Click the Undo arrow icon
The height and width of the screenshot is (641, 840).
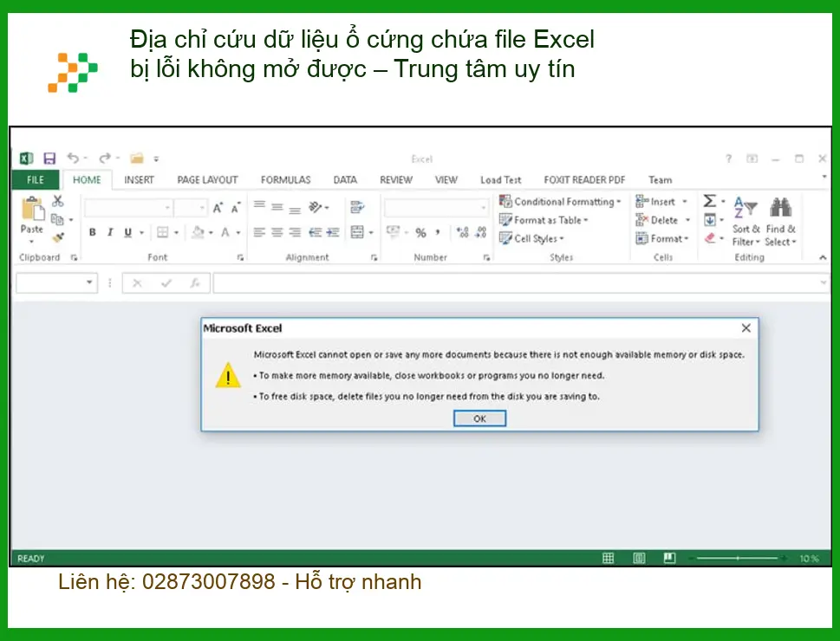click(x=74, y=158)
